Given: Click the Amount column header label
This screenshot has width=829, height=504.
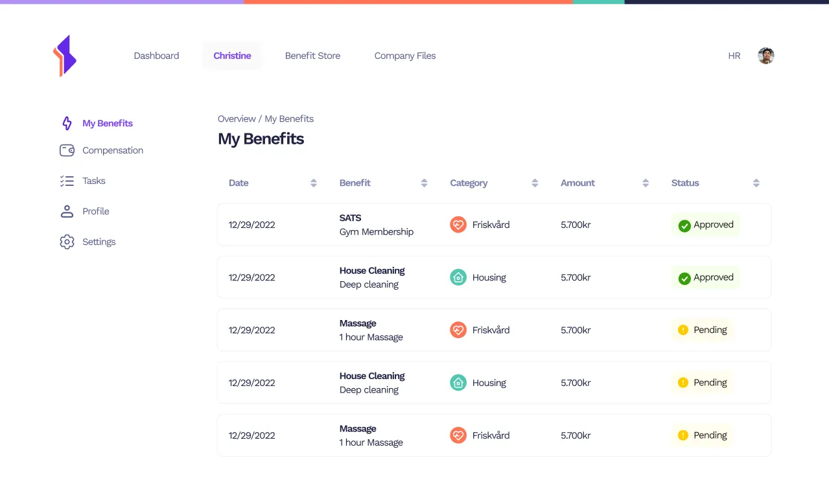Looking at the screenshot, I should pos(578,183).
